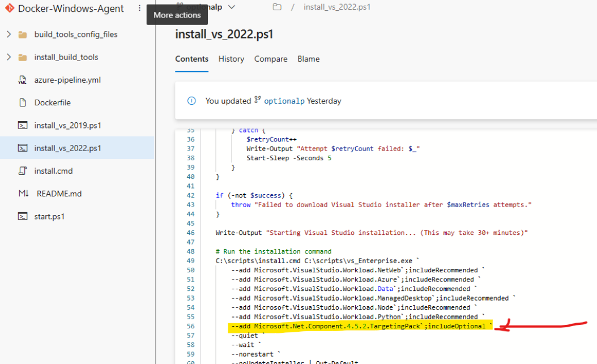
Task: Click the TargetingPack --add code line
Action: pyautogui.click(x=361, y=326)
